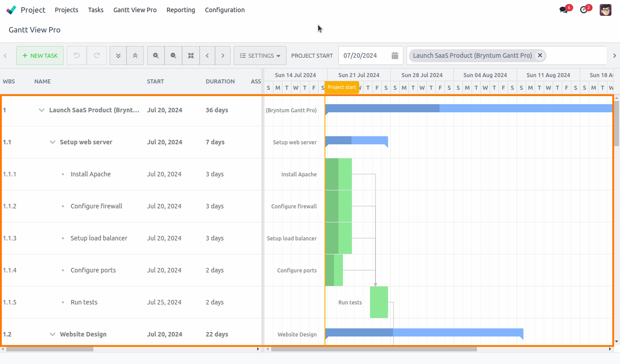Click the redo icon in the toolbar
Image resolution: width=620 pixels, height=364 pixels.
(96, 55)
